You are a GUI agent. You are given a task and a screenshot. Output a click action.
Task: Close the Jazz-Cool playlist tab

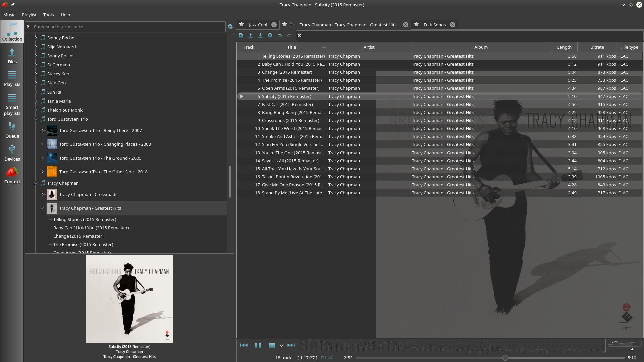coord(274,25)
